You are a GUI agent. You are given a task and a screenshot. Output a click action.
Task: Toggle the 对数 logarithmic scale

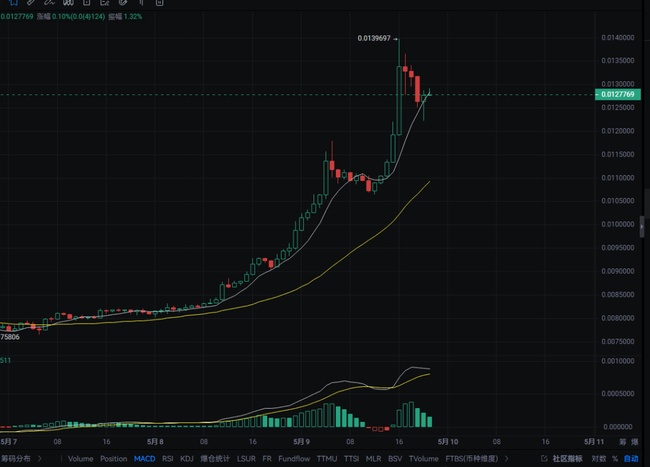click(x=599, y=458)
